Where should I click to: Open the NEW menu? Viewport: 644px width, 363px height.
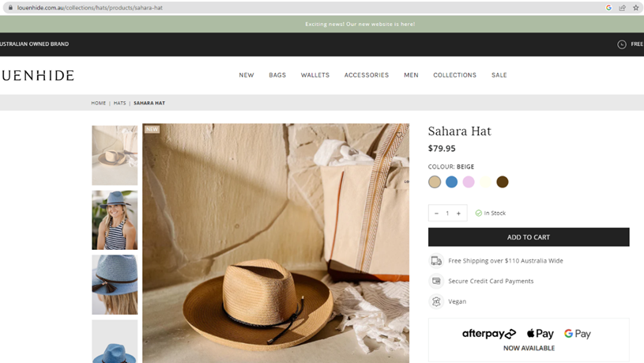pos(247,75)
